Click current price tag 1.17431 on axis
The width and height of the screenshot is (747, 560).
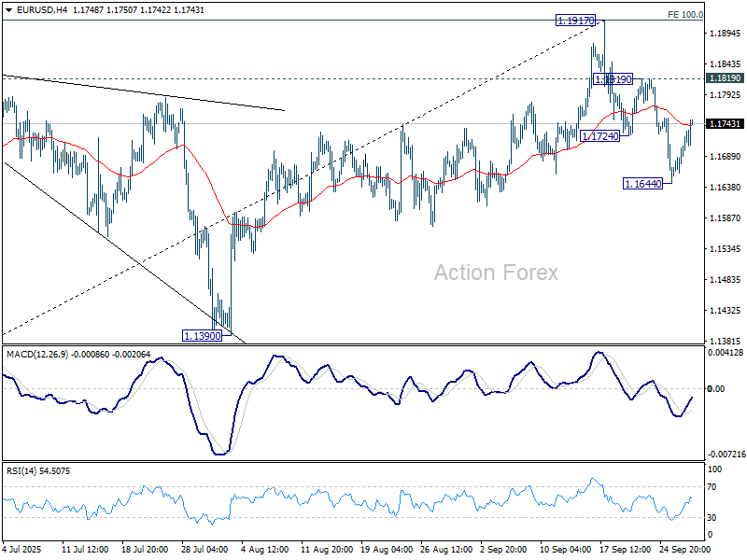pos(725,124)
